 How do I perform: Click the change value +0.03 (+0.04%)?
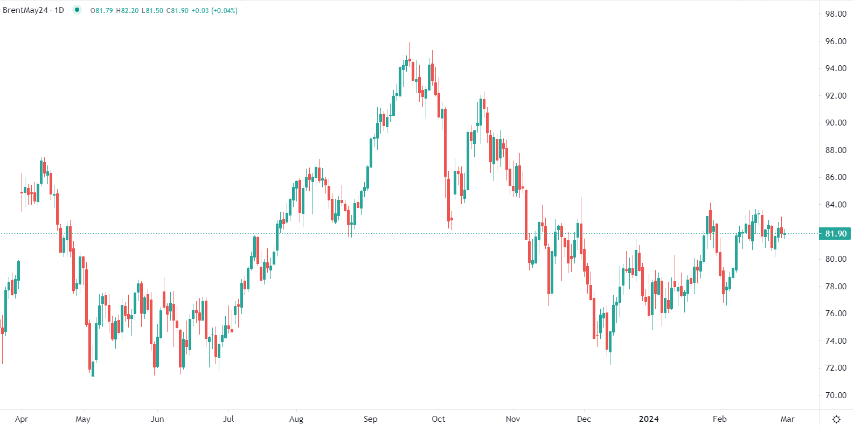[x=214, y=11]
